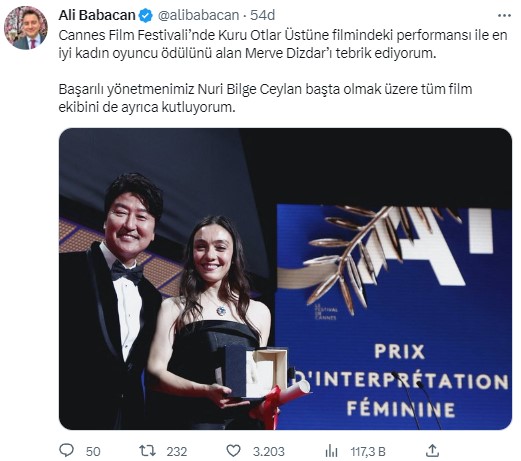Open Ali Babacan's profile picture
Image resolution: width=521 pixels, height=461 pixels.
pyautogui.click(x=26, y=28)
